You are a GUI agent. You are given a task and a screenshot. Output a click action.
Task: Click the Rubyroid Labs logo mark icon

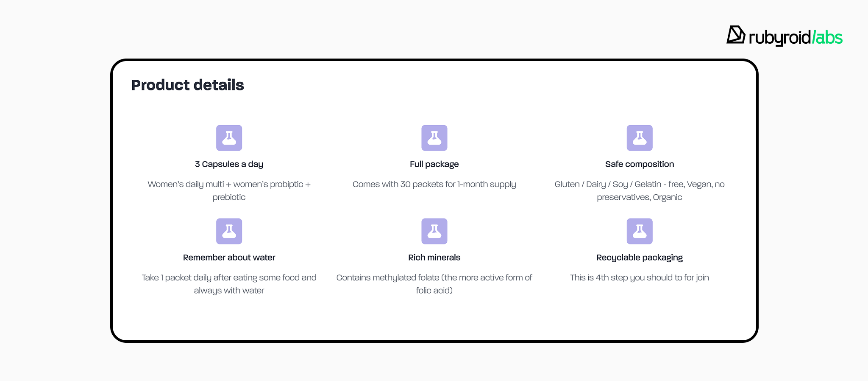736,35
